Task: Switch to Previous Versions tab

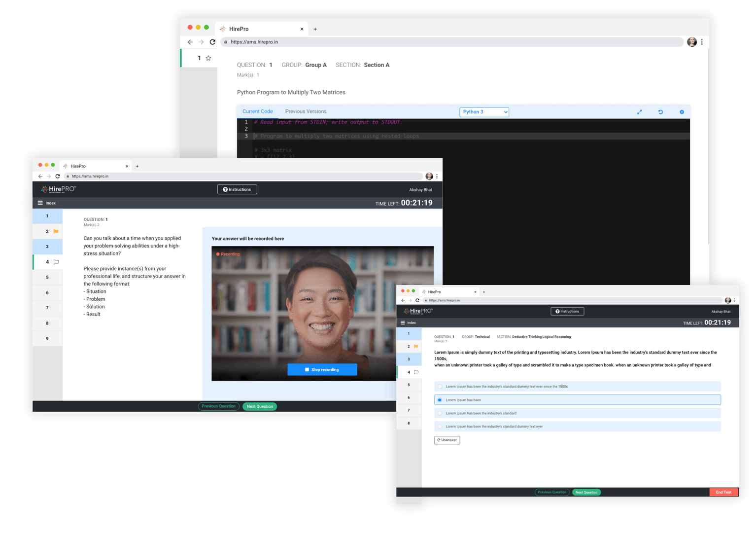Action: click(306, 111)
